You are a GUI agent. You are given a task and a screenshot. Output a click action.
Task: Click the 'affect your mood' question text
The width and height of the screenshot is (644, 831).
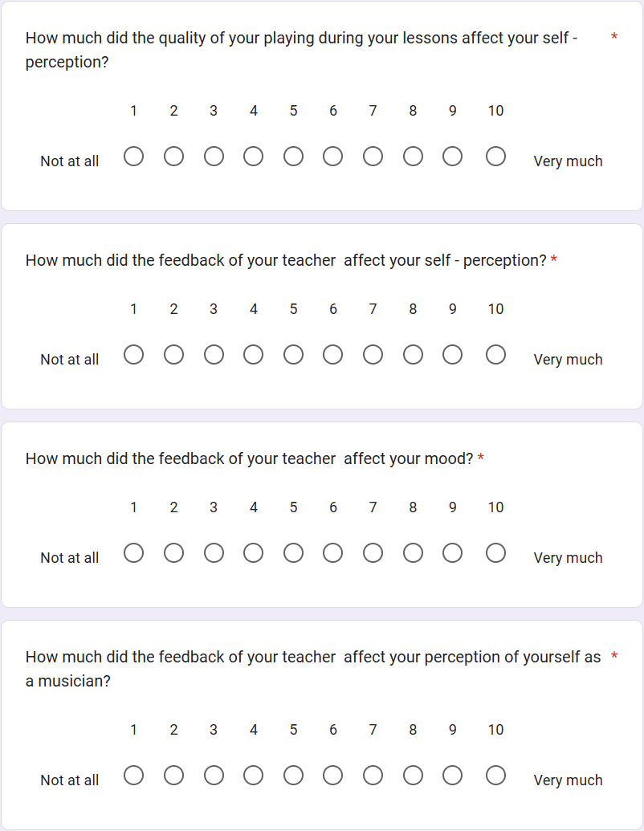(x=249, y=458)
